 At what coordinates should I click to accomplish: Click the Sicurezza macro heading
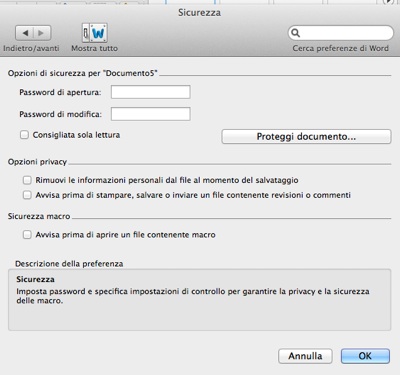39,216
